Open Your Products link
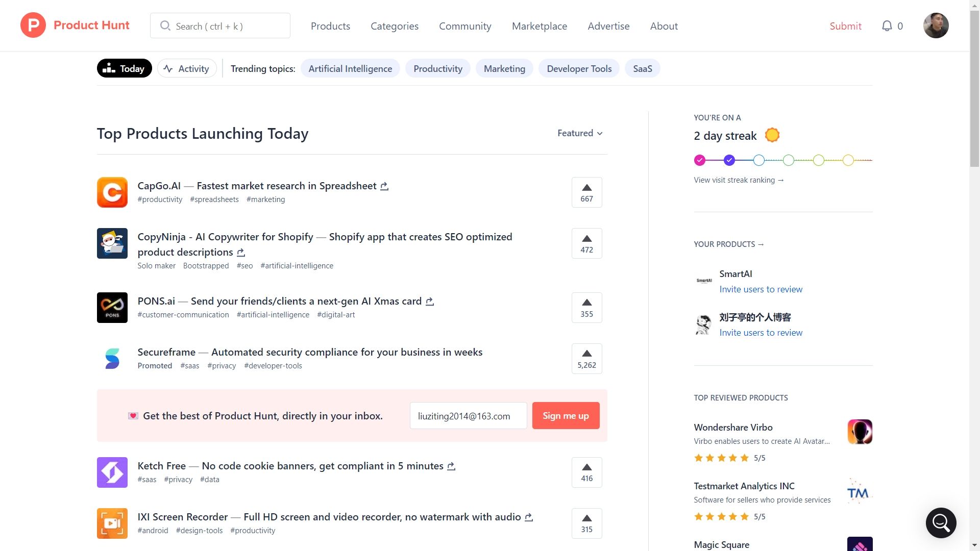This screenshot has width=980, height=551. click(x=728, y=244)
